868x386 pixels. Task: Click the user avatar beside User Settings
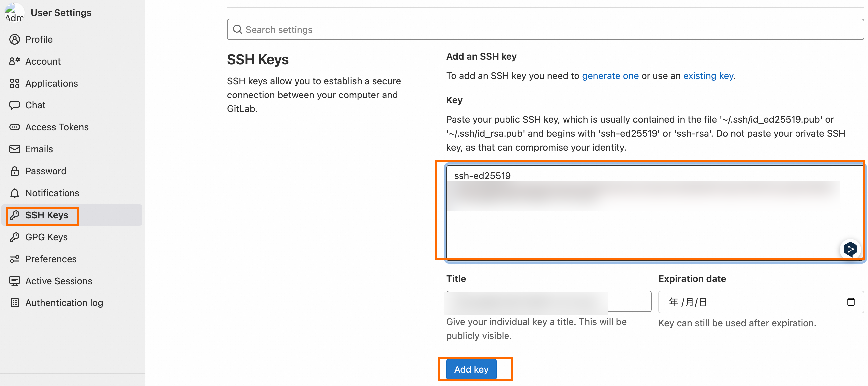tap(15, 13)
